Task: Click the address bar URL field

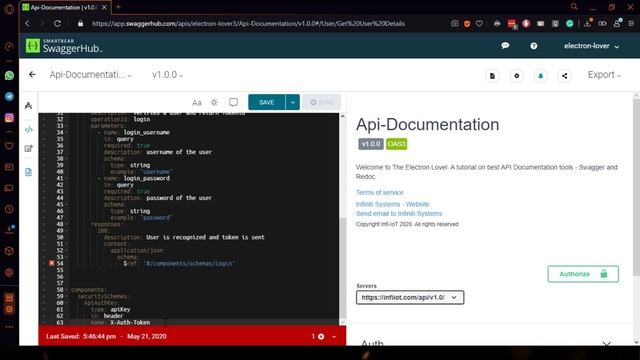Action: click(248, 24)
